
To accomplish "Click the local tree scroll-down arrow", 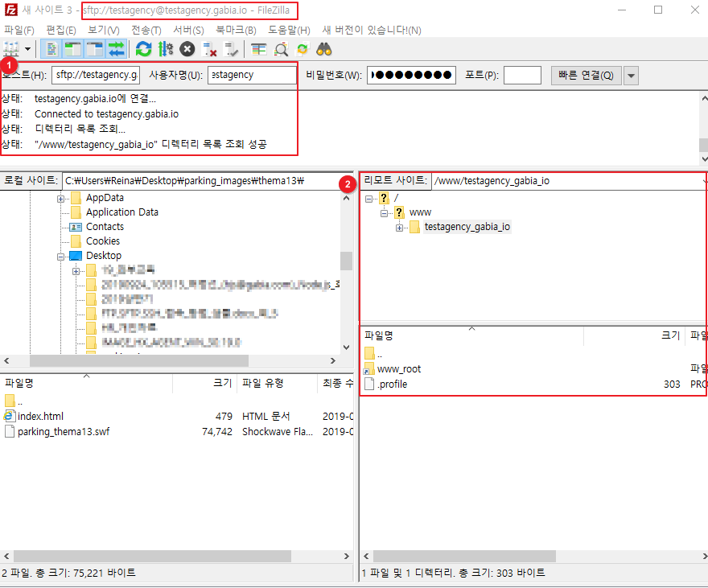I will (x=346, y=347).
